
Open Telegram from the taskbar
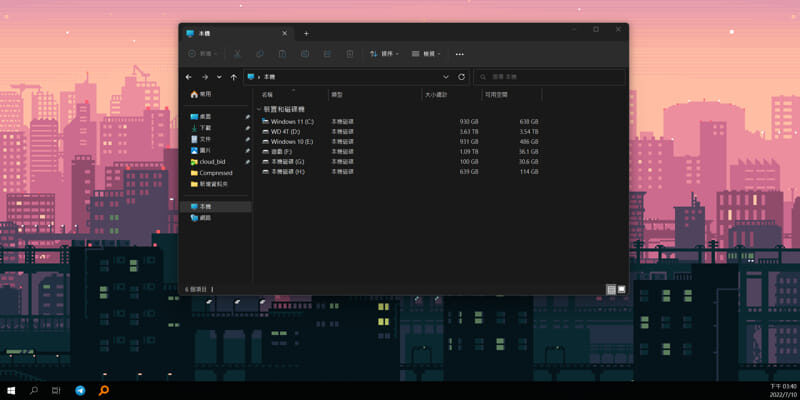[80, 391]
